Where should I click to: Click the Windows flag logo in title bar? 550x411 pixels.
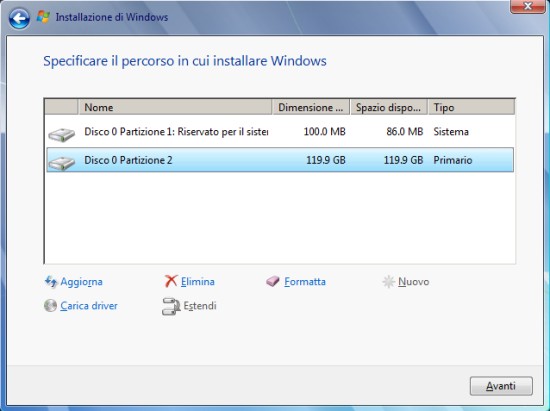[43, 17]
